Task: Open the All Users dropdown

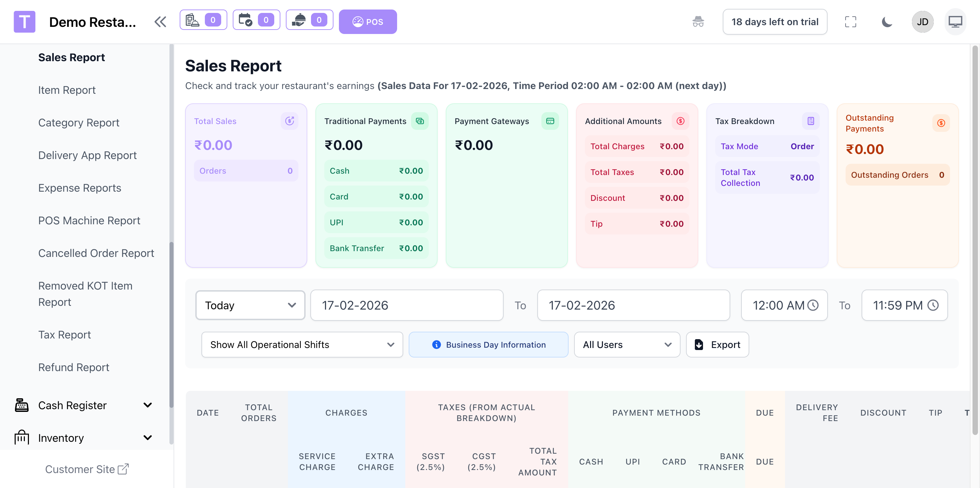Action: coord(626,344)
